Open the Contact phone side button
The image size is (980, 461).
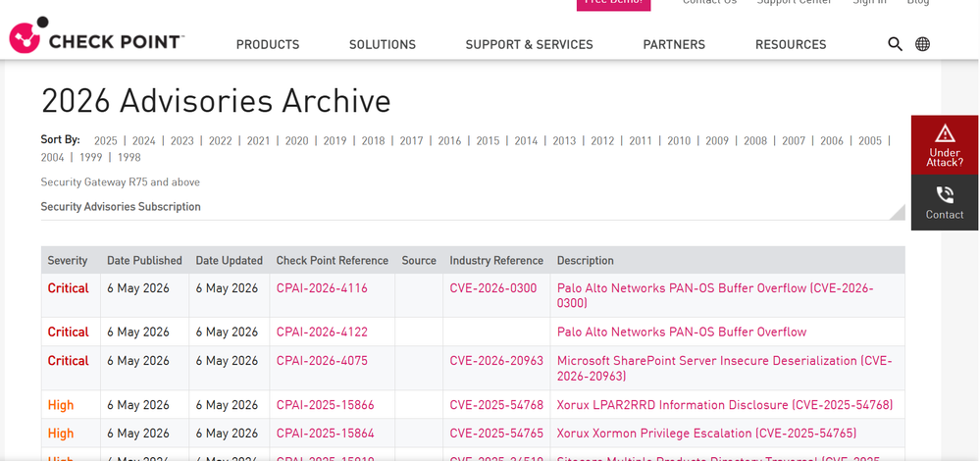pos(945,202)
